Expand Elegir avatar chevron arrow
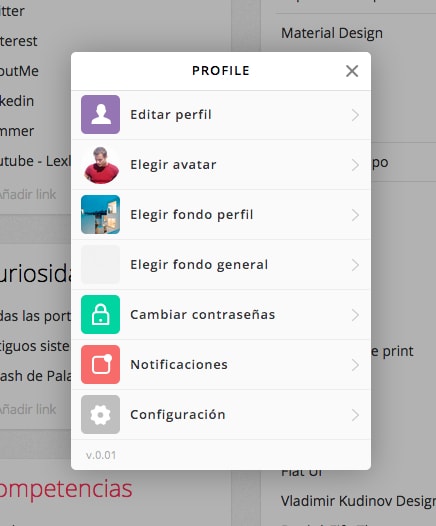The height and width of the screenshot is (526, 436). point(356,165)
